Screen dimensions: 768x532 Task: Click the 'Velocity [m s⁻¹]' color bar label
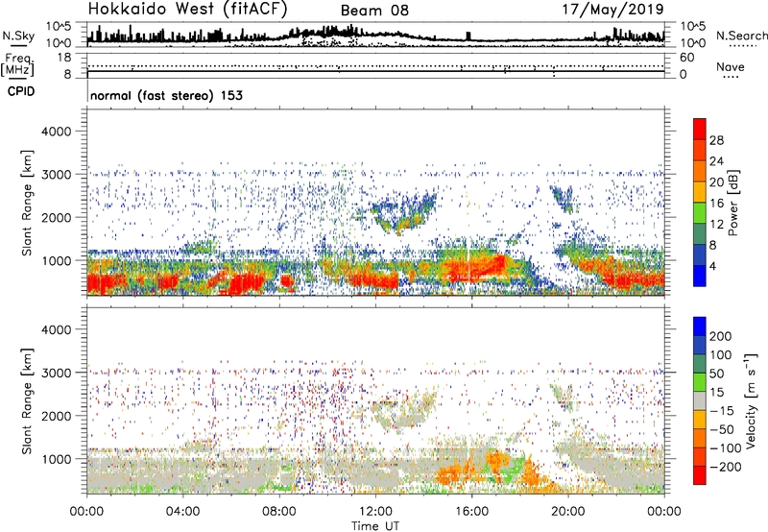[x=751, y=400]
